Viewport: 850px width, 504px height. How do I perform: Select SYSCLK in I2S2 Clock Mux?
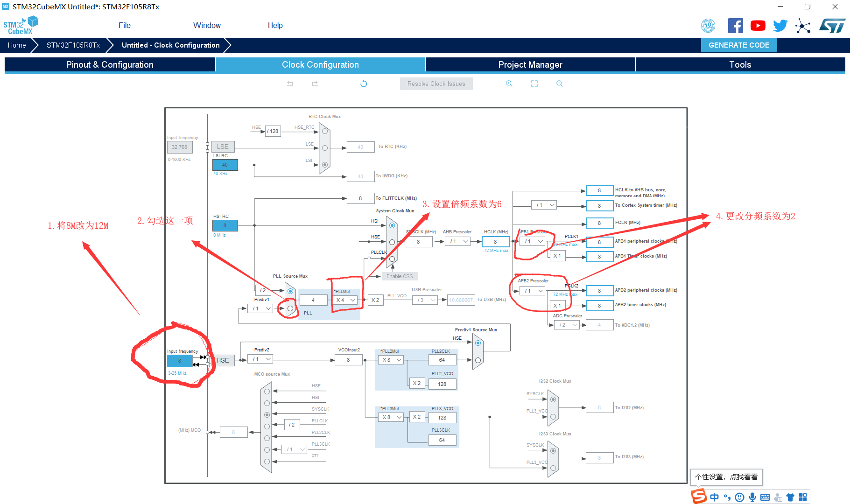553,399
